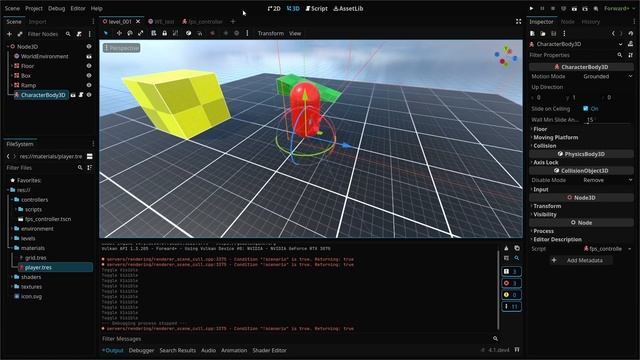Open the Debug menu
The width and height of the screenshot is (640, 360).
click(x=56, y=8)
